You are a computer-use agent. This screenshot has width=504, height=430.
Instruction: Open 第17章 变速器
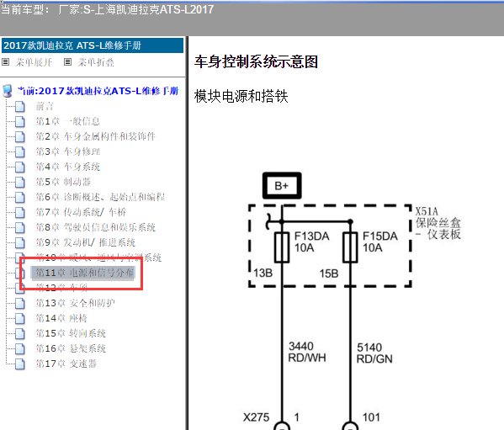(66, 364)
